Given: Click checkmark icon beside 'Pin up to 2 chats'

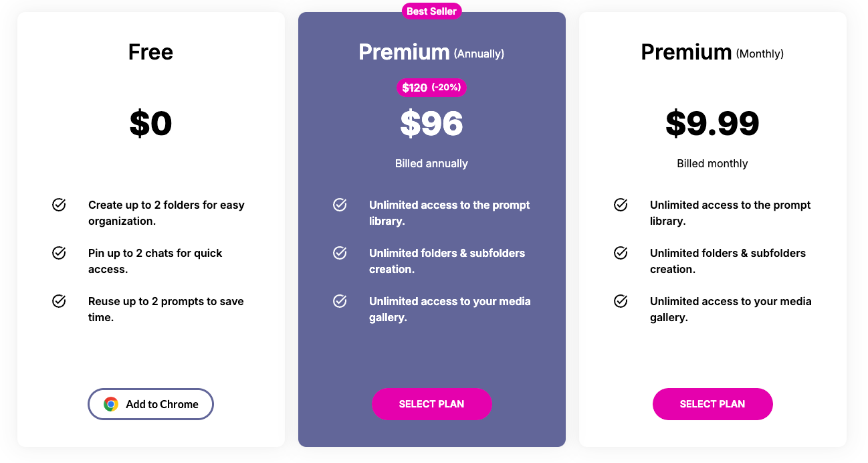Looking at the screenshot, I should pyautogui.click(x=59, y=253).
